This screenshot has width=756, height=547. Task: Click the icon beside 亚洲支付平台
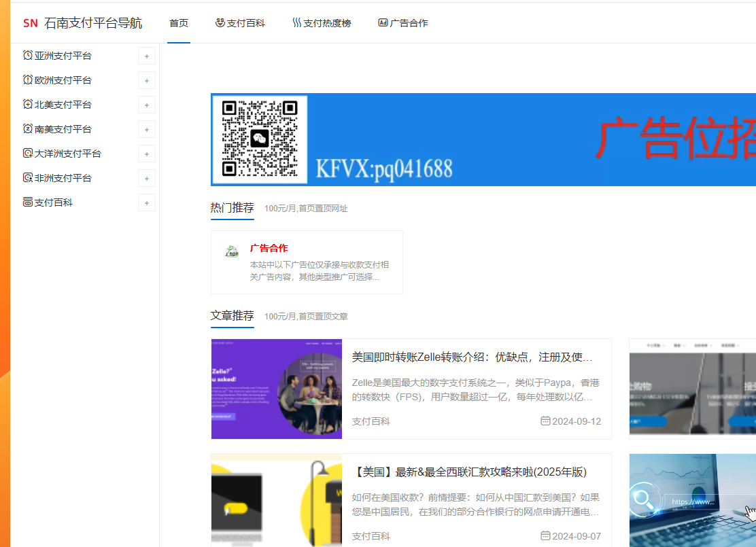28,56
